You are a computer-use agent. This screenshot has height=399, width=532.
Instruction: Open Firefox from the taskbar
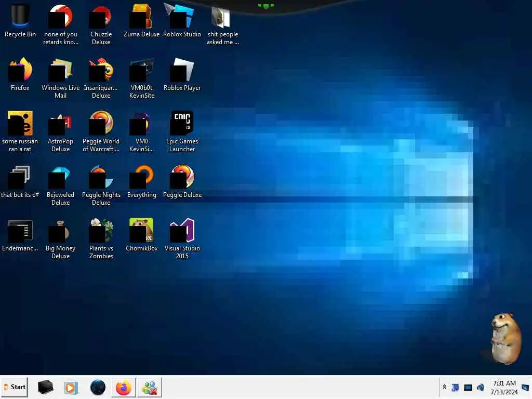coord(124,388)
